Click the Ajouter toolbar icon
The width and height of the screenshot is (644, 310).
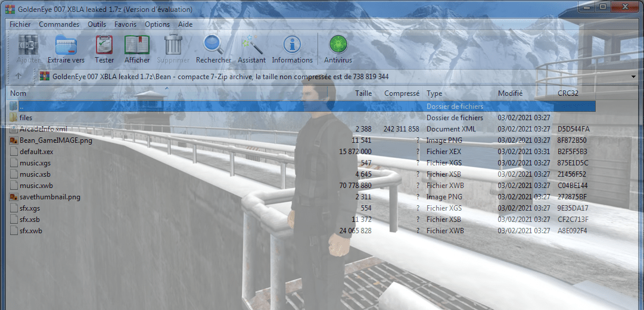pyautogui.click(x=29, y=44)
